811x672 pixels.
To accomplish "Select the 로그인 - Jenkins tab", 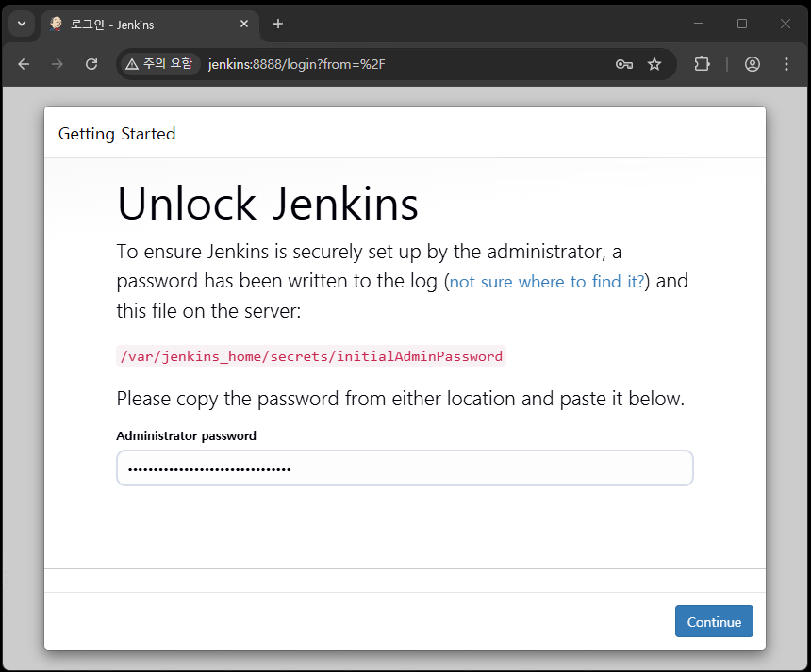I will pyautogui.click(x=150, y=25).
